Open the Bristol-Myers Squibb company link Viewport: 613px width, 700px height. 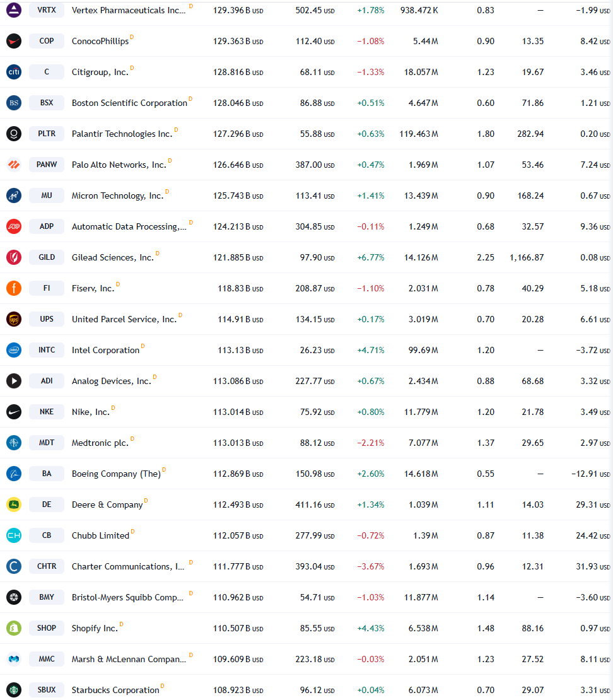click(x=127, y=597)
